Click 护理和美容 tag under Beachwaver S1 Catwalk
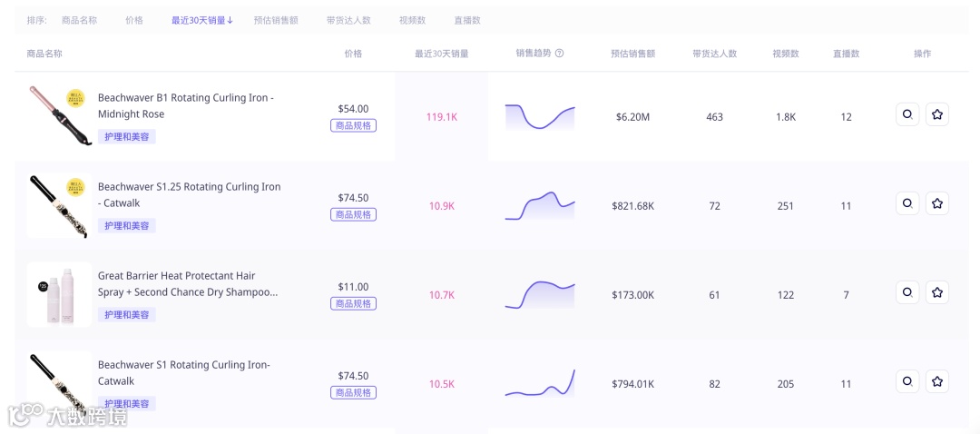980x434 pixels. [127, 403]
